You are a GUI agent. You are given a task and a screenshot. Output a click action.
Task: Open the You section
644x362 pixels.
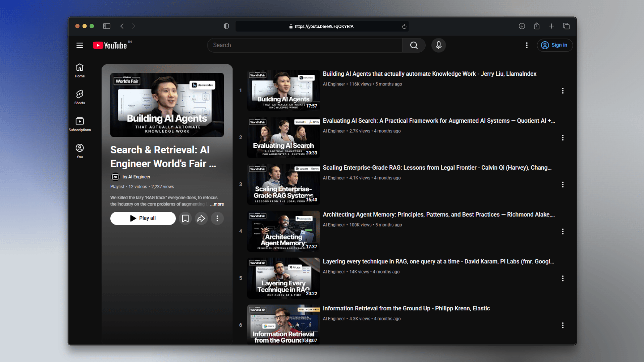[x=79, y=151]
